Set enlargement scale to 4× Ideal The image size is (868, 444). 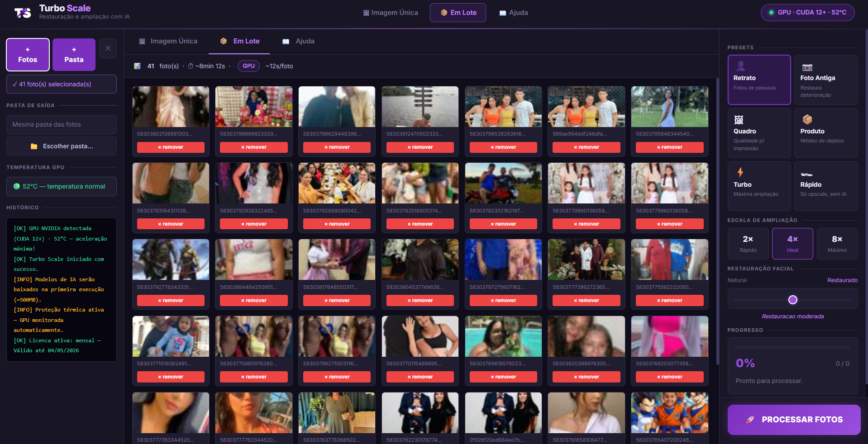[792, 244]
